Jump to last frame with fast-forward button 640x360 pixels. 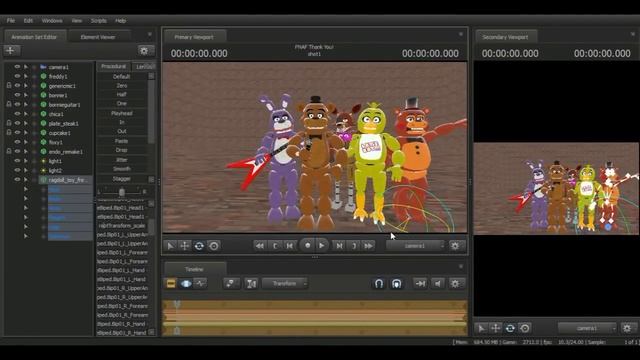(369, 246)
